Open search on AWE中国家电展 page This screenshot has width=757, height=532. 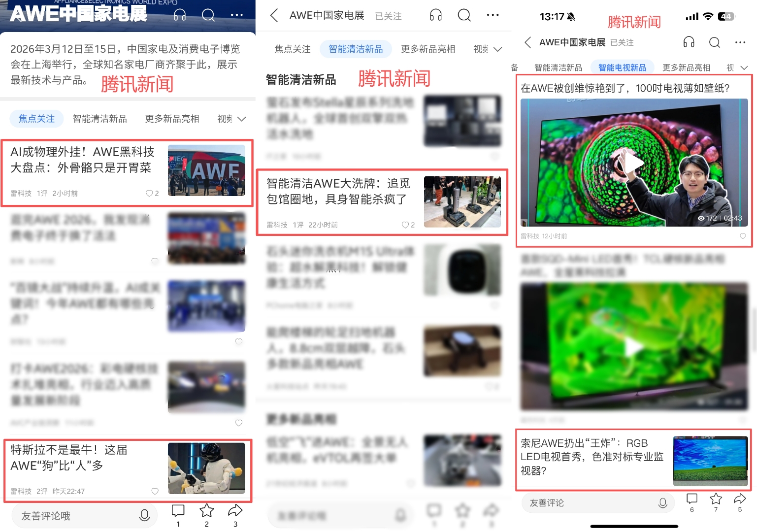pos(209,15)
